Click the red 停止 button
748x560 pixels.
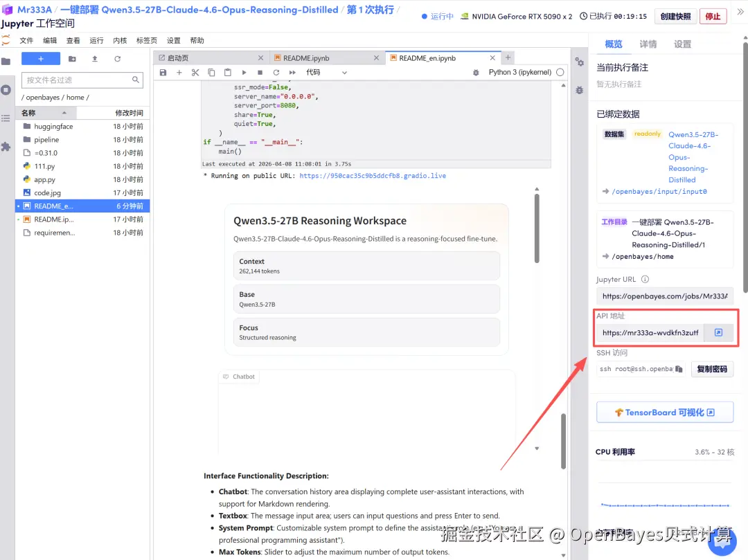click(713, 16)
